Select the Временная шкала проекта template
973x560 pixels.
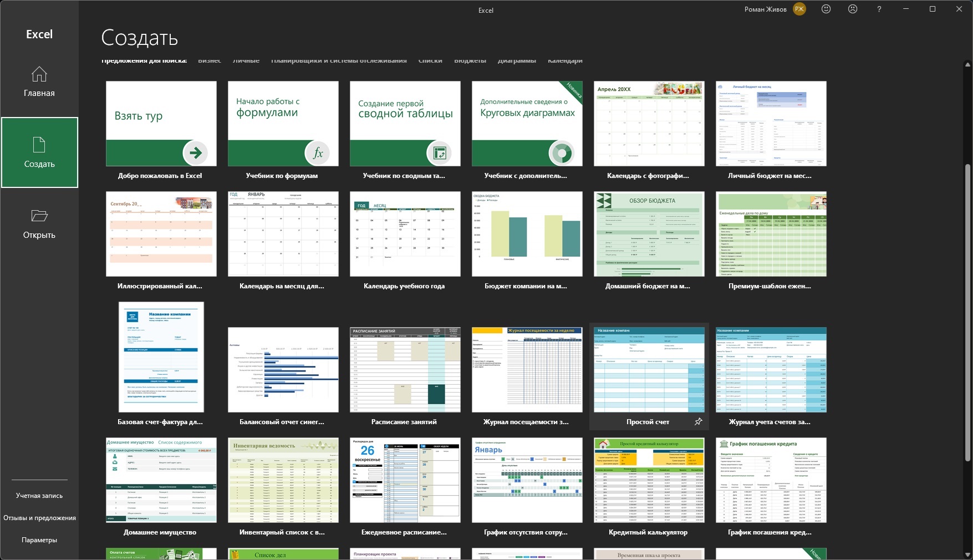point(649,554)
